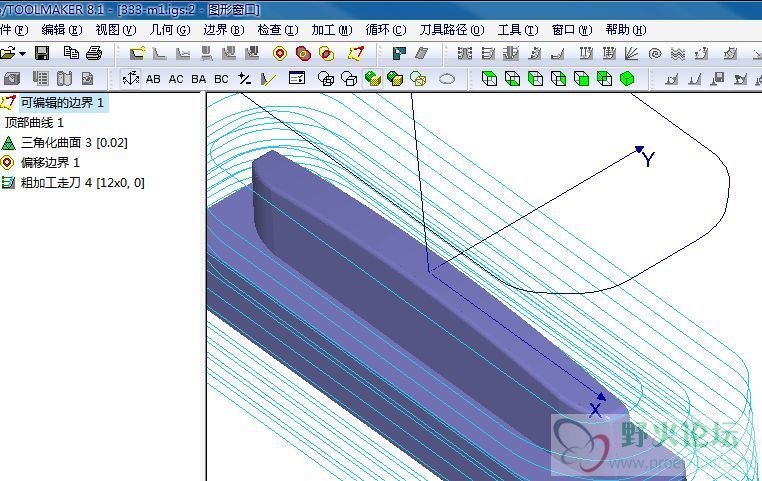The image size is (762, 481).
Task: Click the grey parallelogram toolbar icon
Action: click(422, 53)
